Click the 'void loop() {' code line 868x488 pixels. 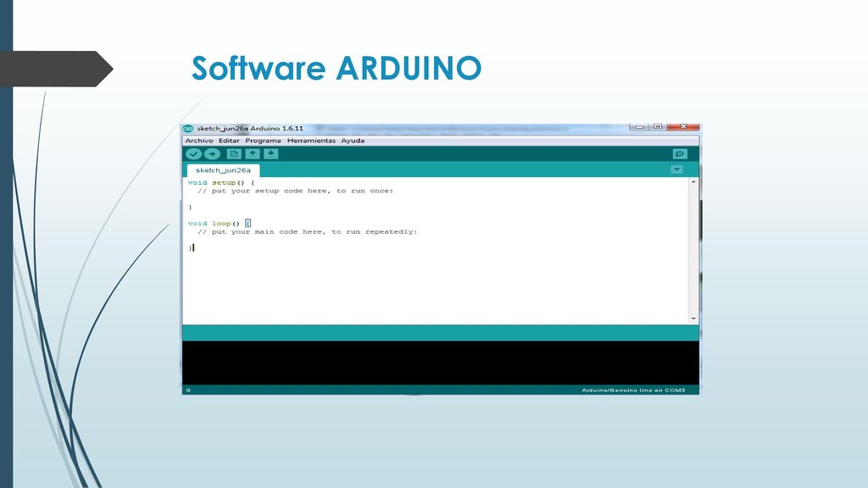pos(220,224)
